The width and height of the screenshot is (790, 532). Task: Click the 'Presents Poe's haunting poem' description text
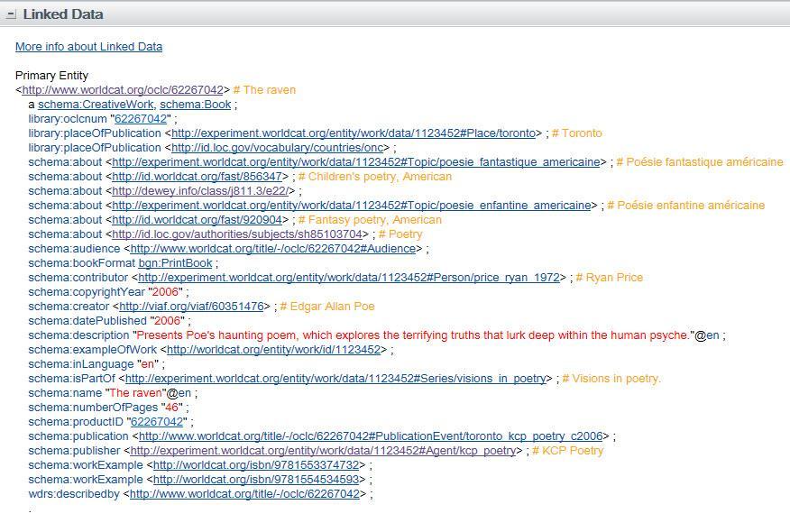pos(412,335)
